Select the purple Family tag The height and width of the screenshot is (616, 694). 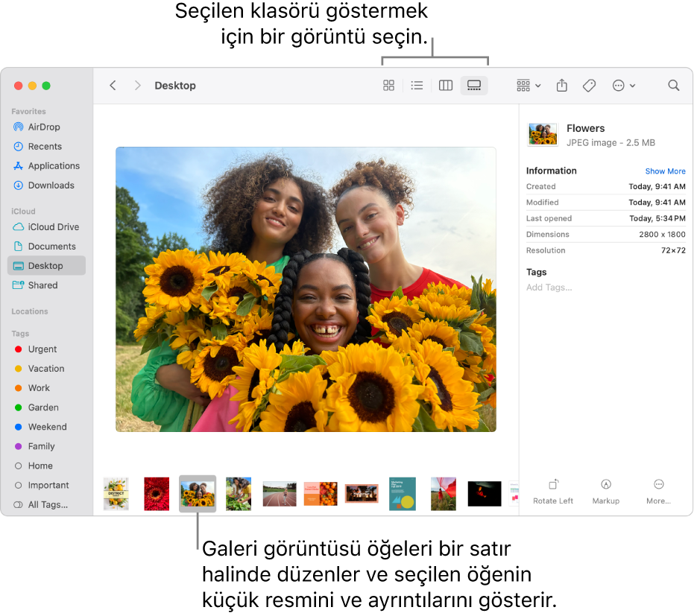46,446
